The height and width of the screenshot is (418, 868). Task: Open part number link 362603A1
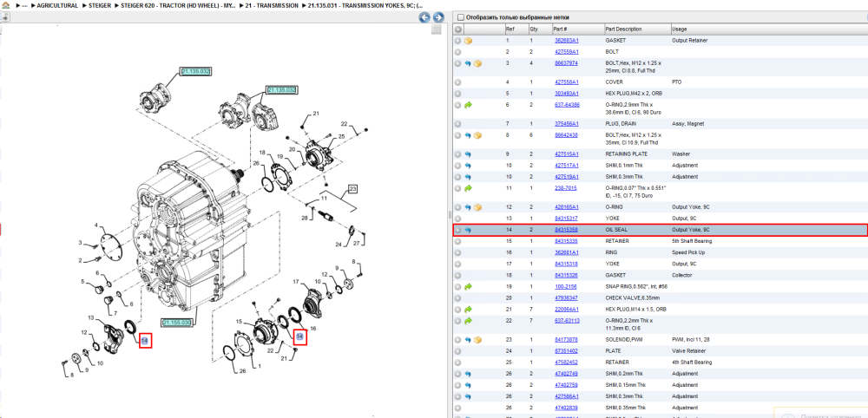(566, 41)
